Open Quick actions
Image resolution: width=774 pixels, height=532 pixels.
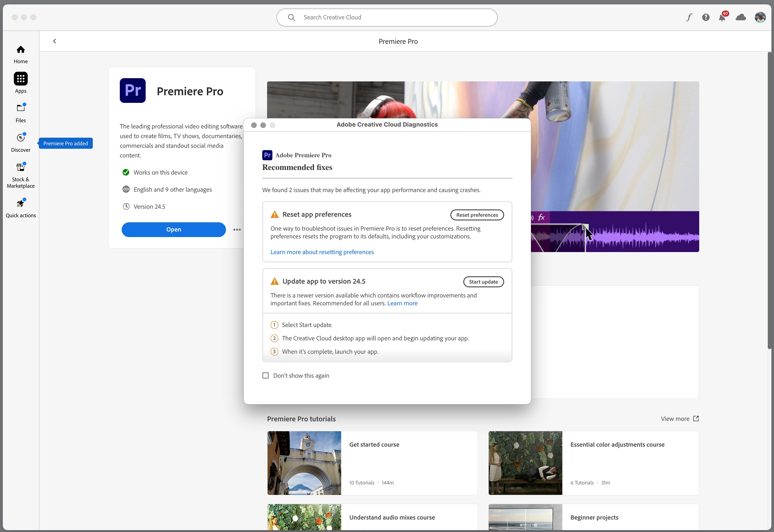[x=21, y=208]
